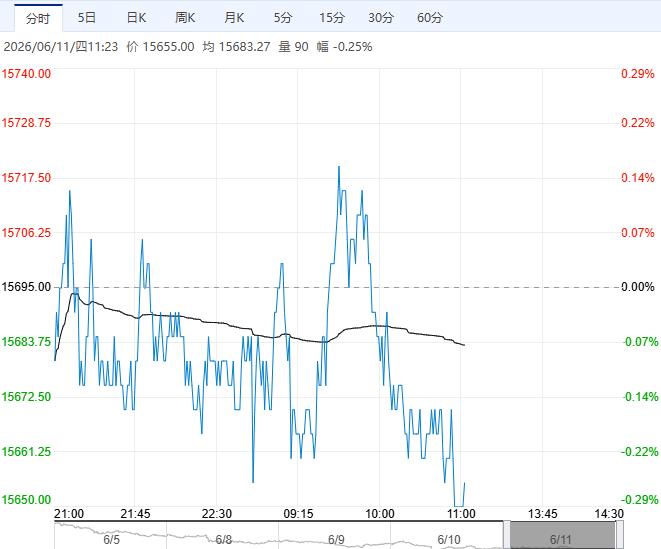The image size is (661, 549).
Task: Select the 分时 intraday chart tab
Action: (x=38, y=18)
